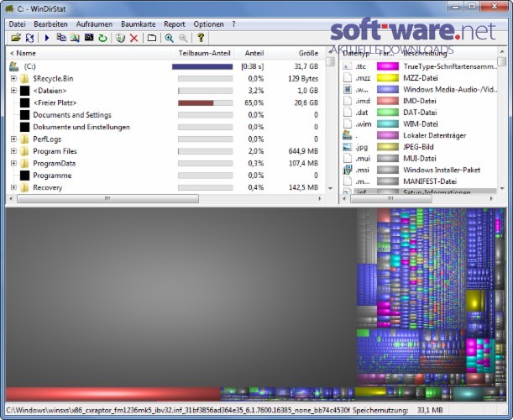The image size is (513, 420).
Task: Click the .jpg file type icon
Action: [347, 147]
